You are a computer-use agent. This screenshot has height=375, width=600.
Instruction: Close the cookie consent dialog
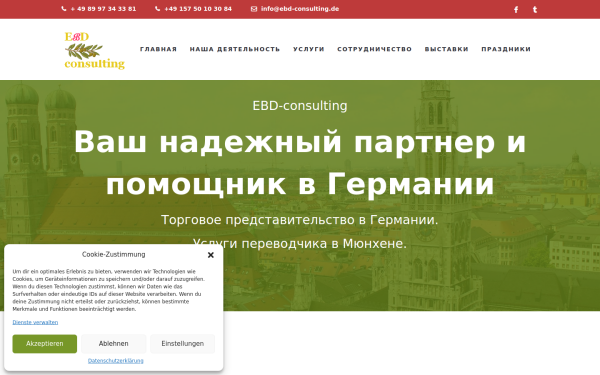(x=210, y=255)
